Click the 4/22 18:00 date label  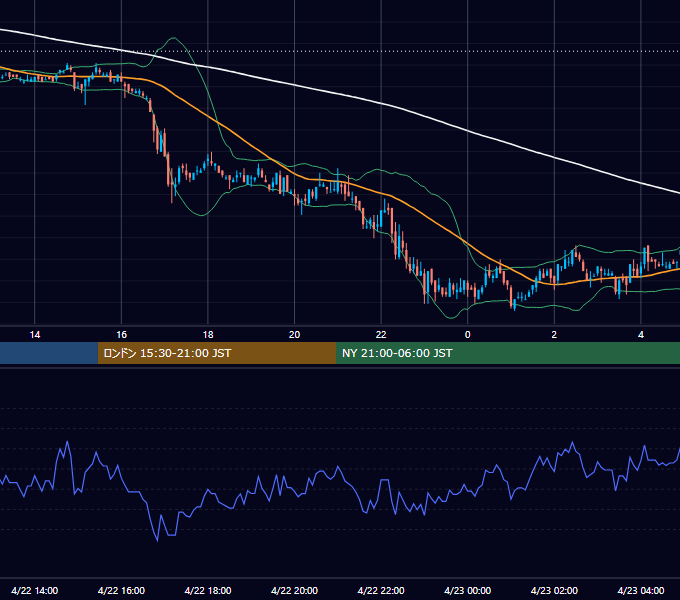208,591
